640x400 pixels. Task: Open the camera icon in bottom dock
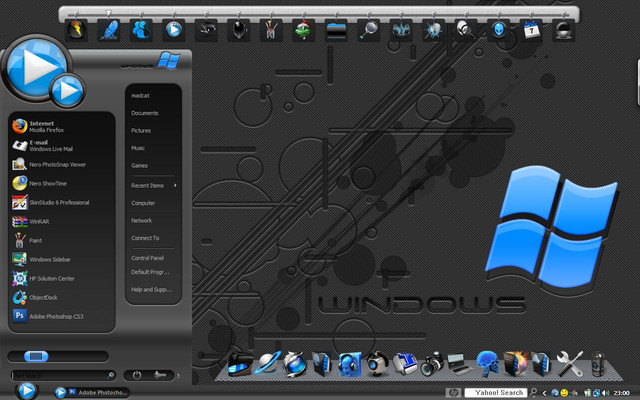432,364
